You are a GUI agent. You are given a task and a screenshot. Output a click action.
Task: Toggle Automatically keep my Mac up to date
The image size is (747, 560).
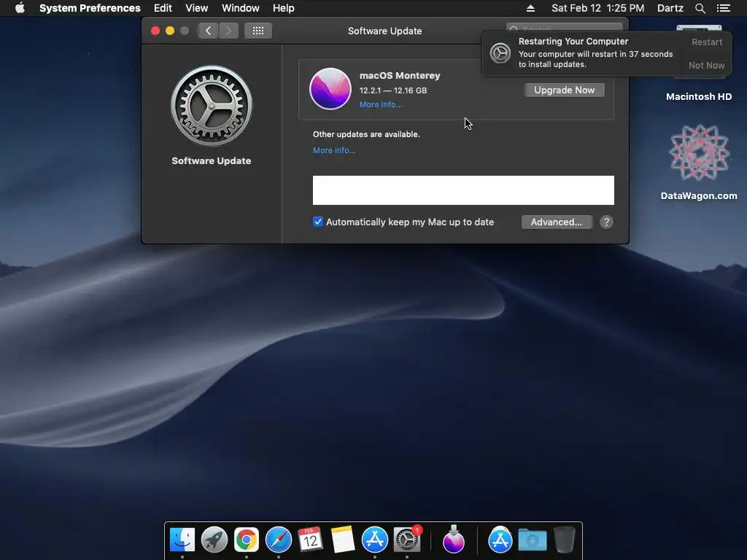[x=318, y=222]
